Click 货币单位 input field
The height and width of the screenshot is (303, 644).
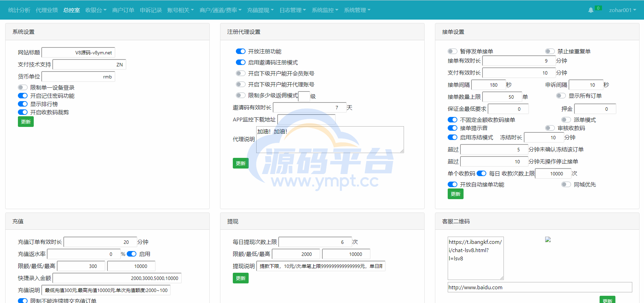tap(78, 77)
